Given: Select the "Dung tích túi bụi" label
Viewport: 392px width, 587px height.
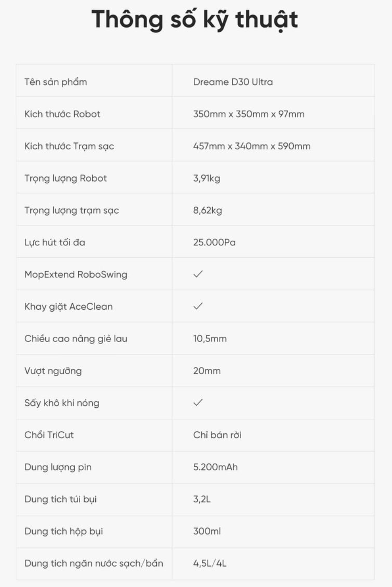Looking at the screenshot, I should tap(61, 499).
